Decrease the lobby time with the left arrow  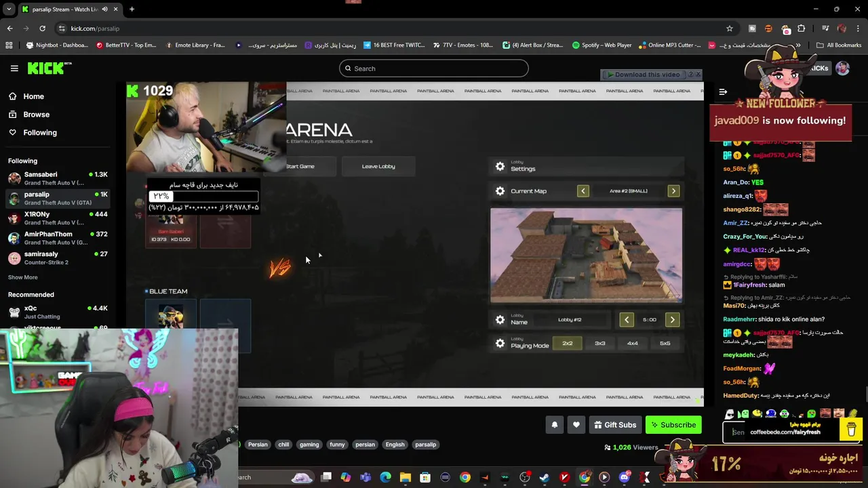pyautogui.click(x=627, y=320)
